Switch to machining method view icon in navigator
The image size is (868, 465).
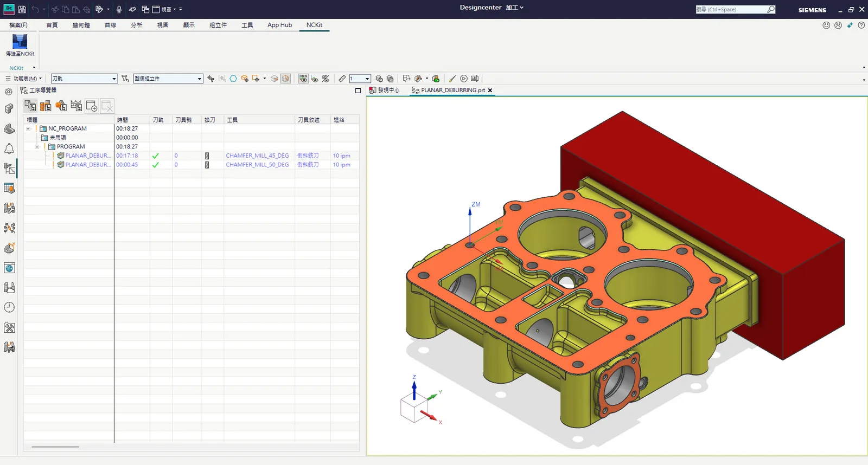click(x=76, y=106)
